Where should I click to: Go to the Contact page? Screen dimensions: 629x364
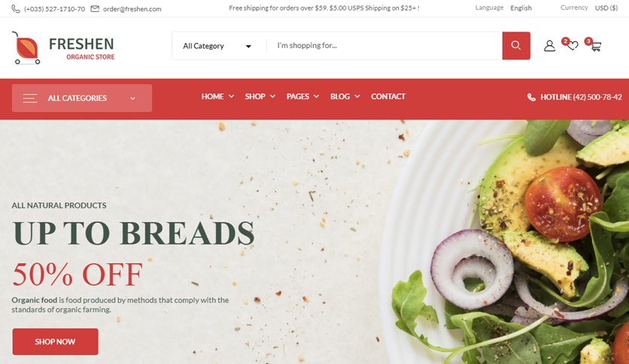click(388, 96)
